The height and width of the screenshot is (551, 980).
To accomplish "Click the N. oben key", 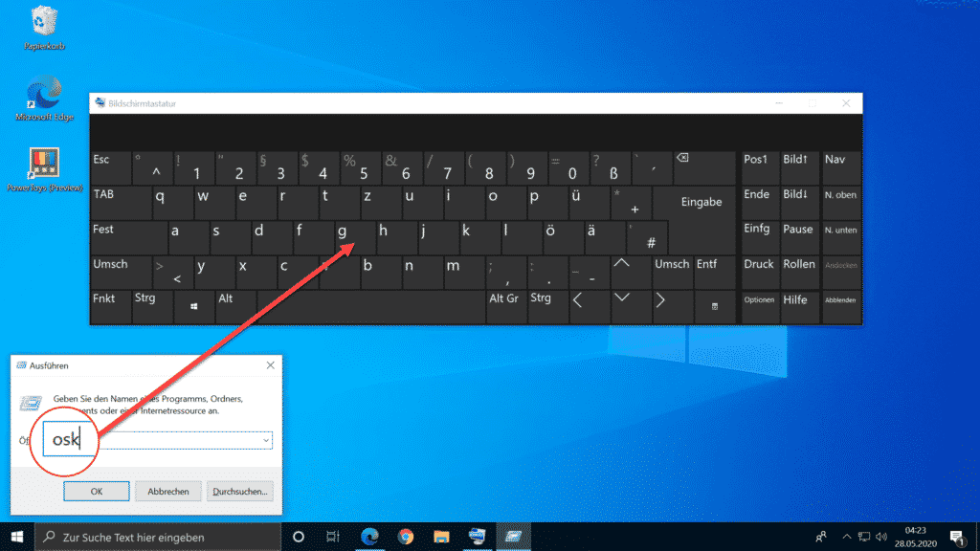I will pyautogui.click(x=840, y=202).
